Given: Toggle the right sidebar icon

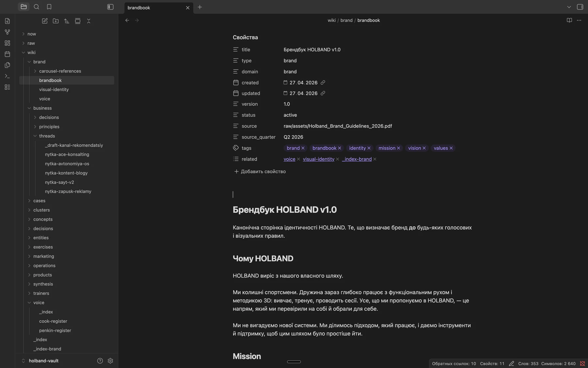Looking at the screenshot, I should pos(580,7).
